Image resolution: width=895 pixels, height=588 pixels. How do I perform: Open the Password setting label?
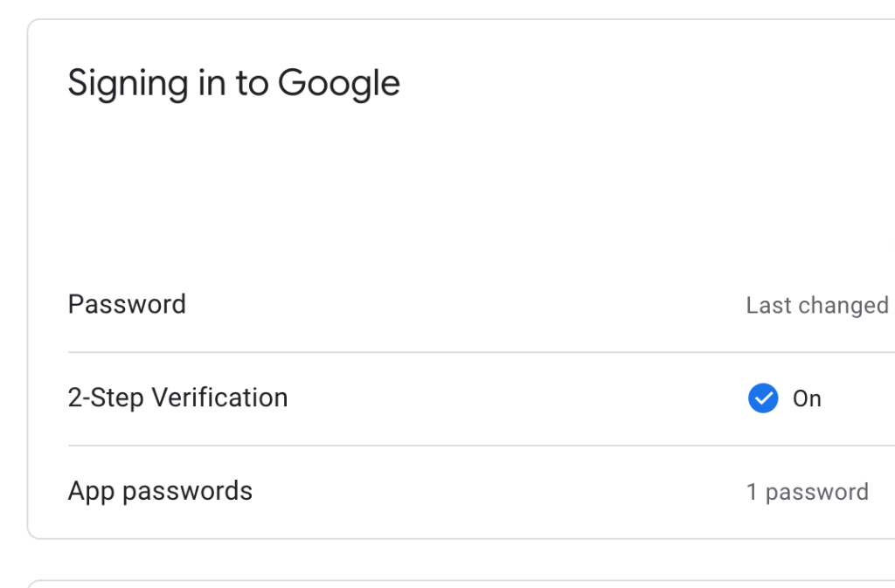(x=127, y=304)
